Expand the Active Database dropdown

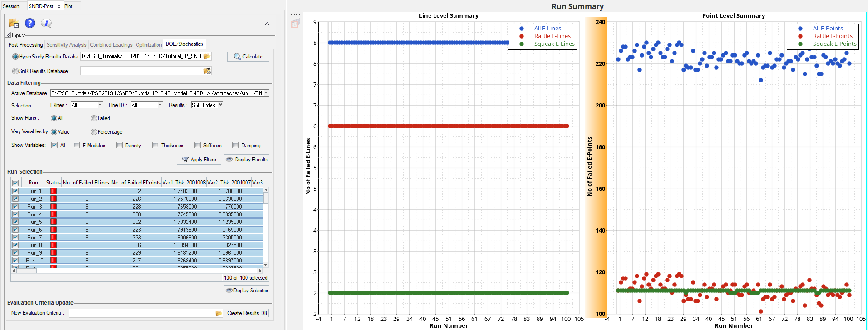(x=266, y=93)
